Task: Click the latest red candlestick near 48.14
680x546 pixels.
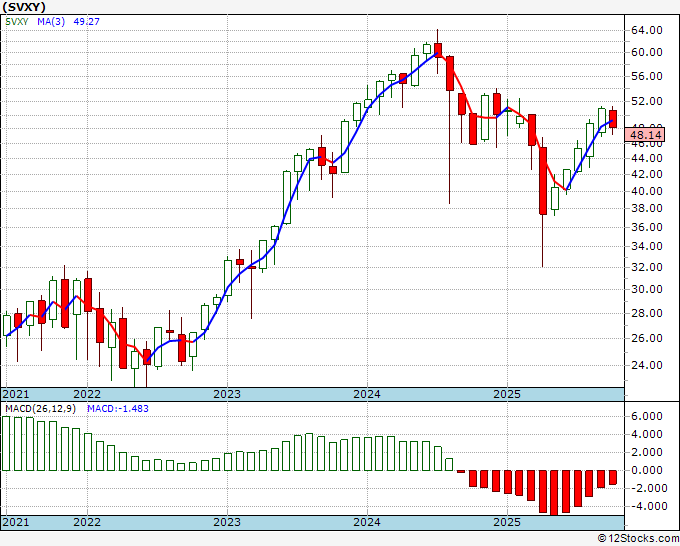Action: [x=613, y=119]
